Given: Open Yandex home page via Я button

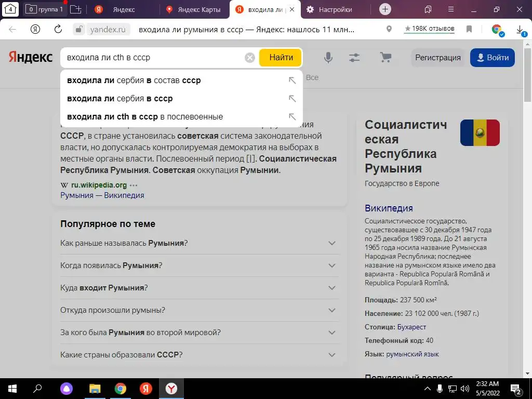Looking at the screenshot, I should (35, 30).
